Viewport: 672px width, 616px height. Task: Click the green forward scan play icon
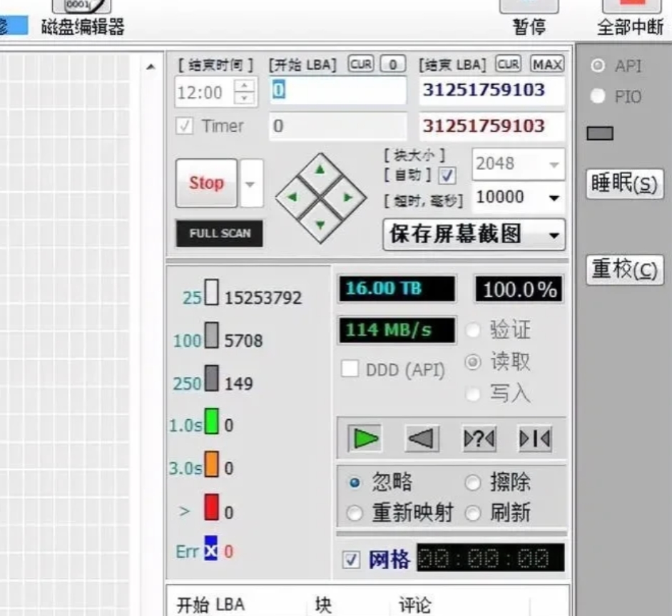click(x=365, y=438)
